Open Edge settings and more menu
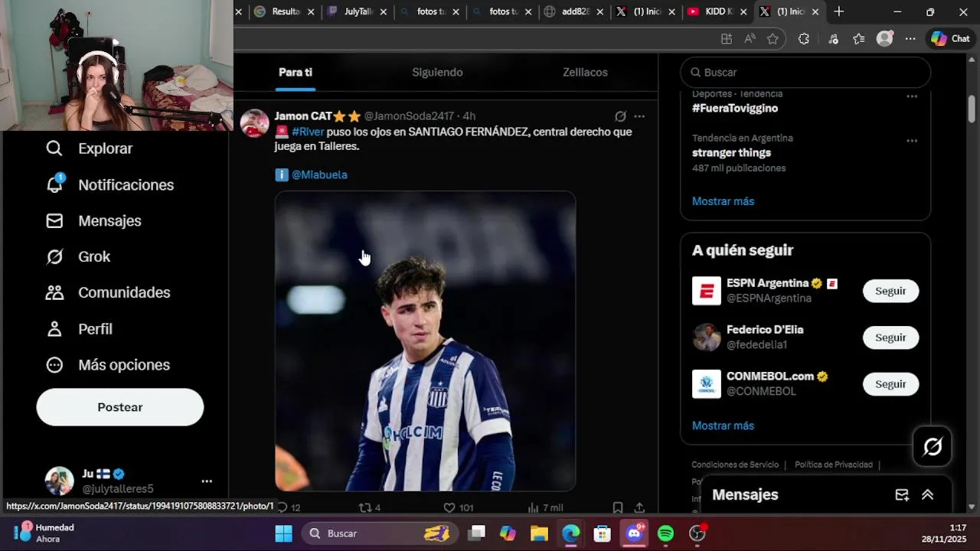This screenshot has width=980, height=551. [910, 39]
